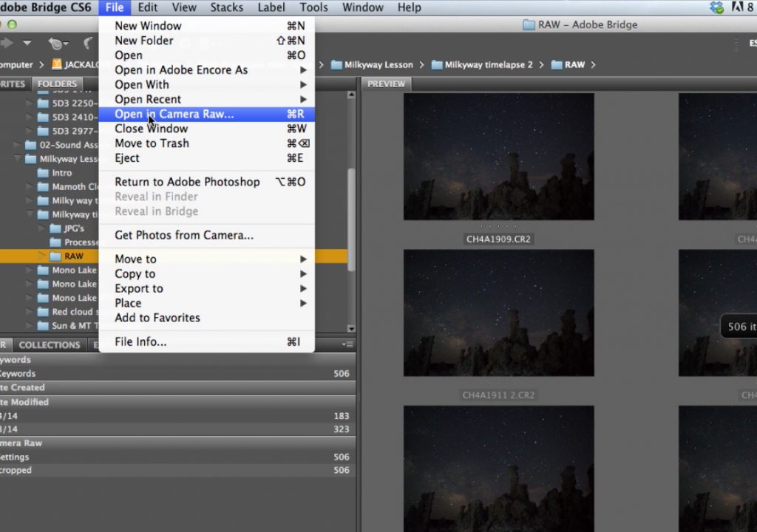Viewport: 757px width, 532px height.
Task: Expand the 02-Sound Ass folder triangle
Action: point(18,145)
